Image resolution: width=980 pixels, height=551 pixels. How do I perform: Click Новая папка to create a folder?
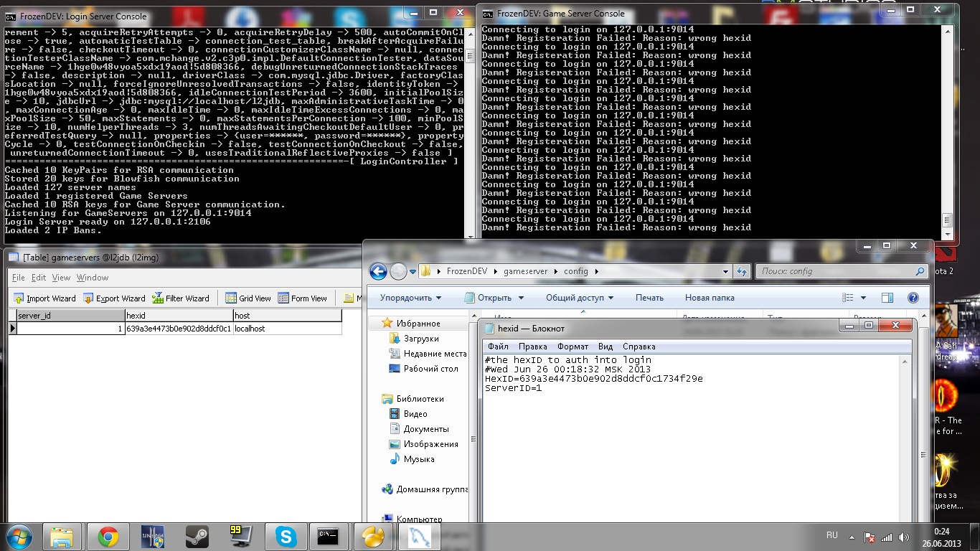[x=710, y=298]
